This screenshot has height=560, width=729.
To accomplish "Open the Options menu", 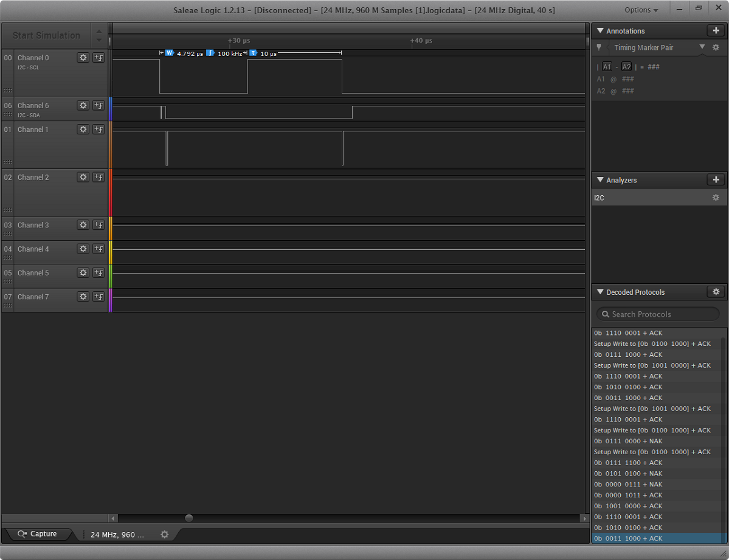I will click(x=641, y=10).
